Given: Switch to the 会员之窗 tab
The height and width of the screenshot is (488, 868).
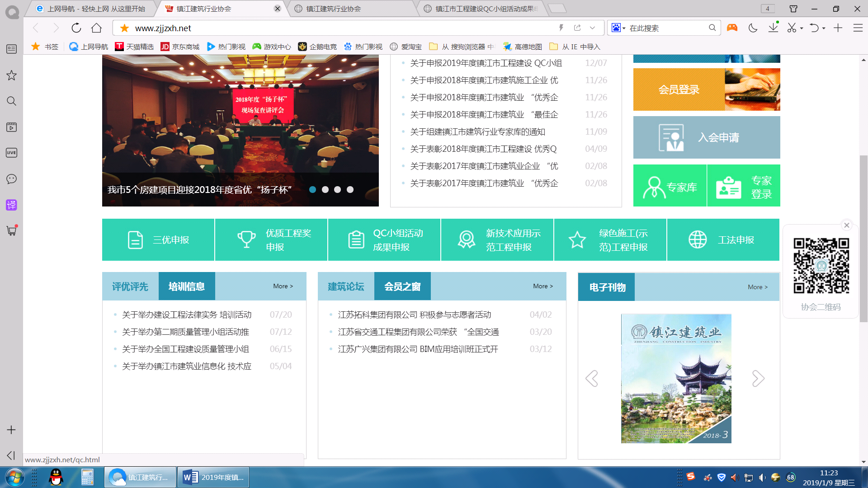Looking at the screenshot, I should point(402,286).
